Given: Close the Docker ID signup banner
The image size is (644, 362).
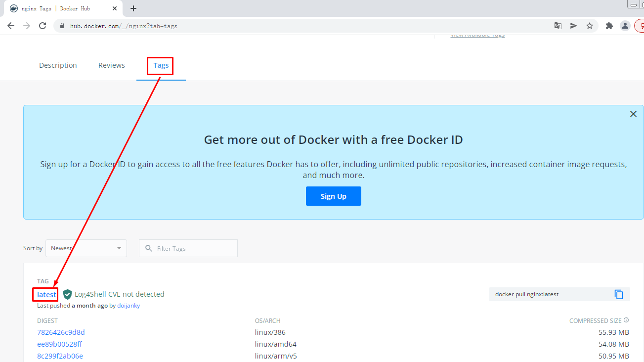Looking at the screenshot, I should [633, 114].
